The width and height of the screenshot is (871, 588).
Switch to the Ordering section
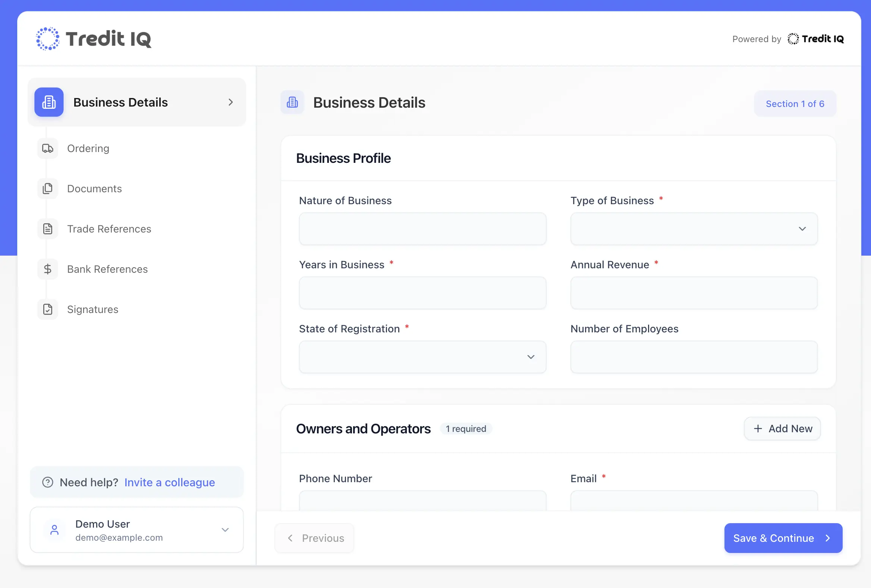tap(88, 148)
